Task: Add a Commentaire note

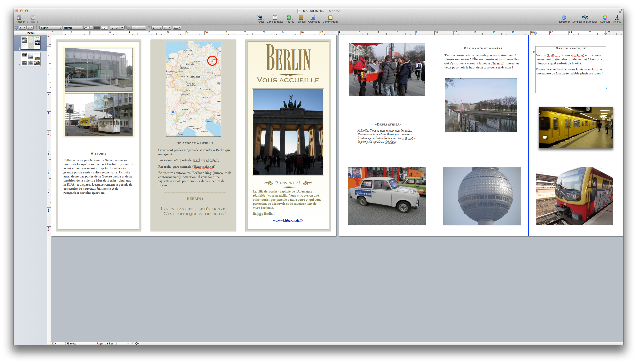Action: coord(330,17)
